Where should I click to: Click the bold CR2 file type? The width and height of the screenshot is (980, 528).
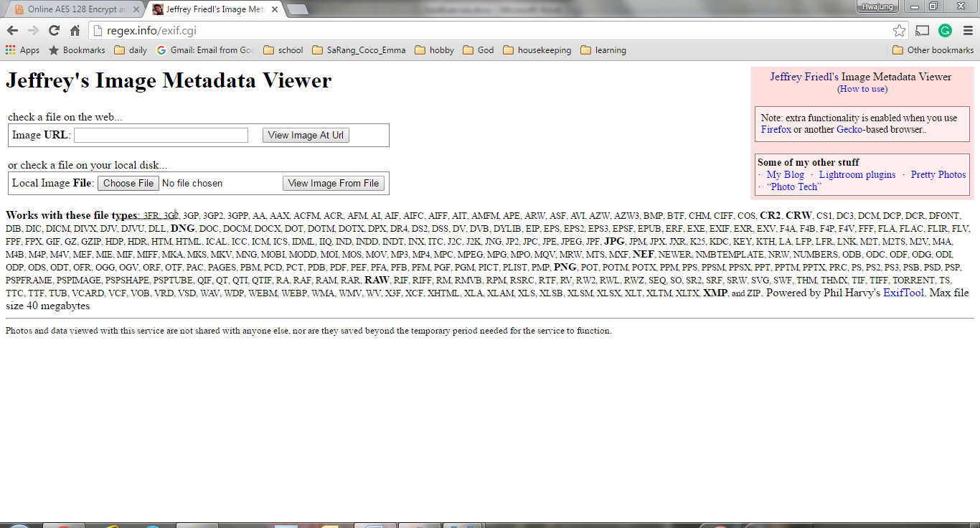click(770, 215)
